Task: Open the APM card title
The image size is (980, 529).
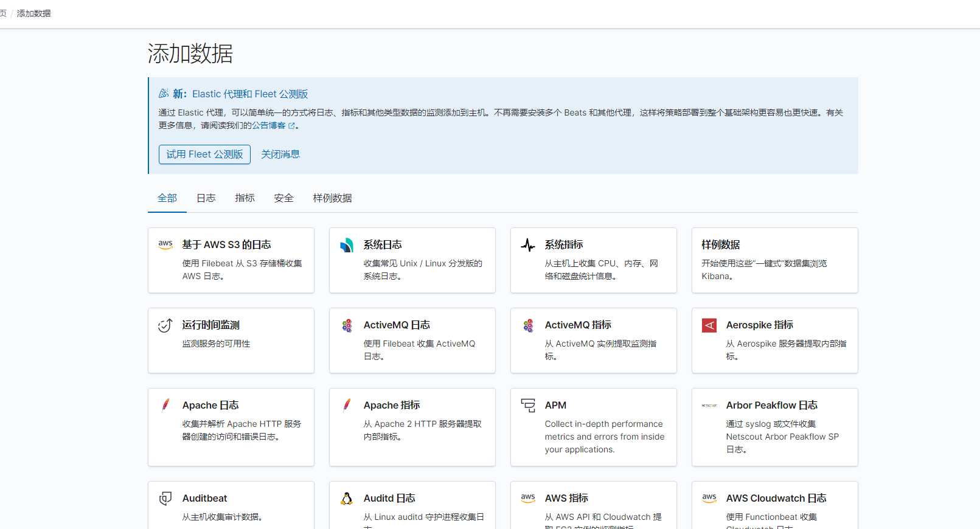Action: coord(555,405)
